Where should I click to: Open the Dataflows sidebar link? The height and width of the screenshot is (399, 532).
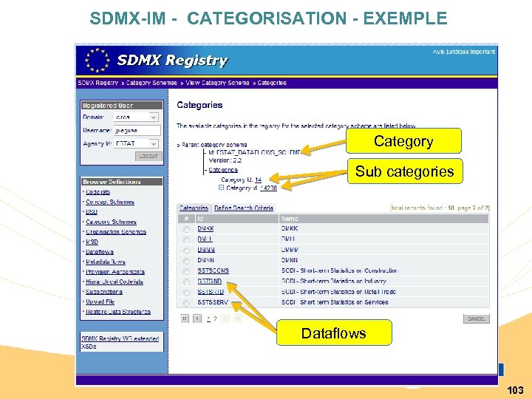click(100, 252)
